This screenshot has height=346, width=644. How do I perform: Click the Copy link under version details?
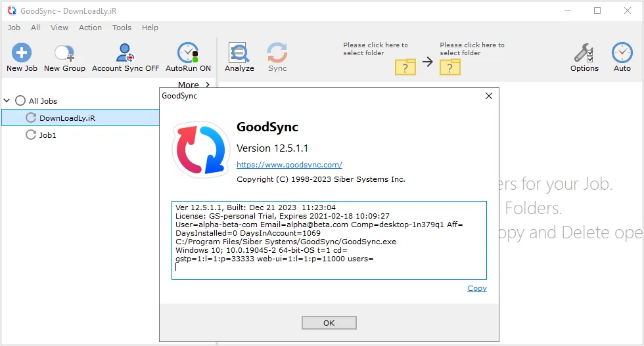pyautogui.click(x=477, y=288)
